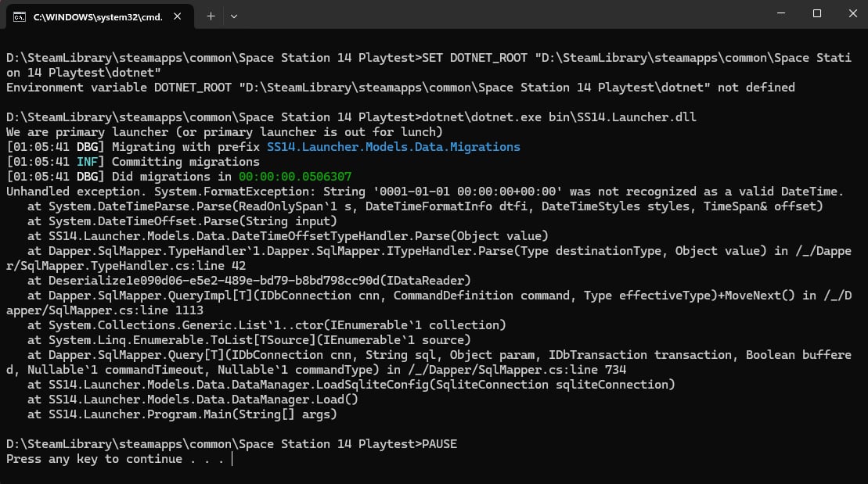The width and height of the screenshot is (868, 484).
Task: Close the terminal window
Action: coord(852,13)
